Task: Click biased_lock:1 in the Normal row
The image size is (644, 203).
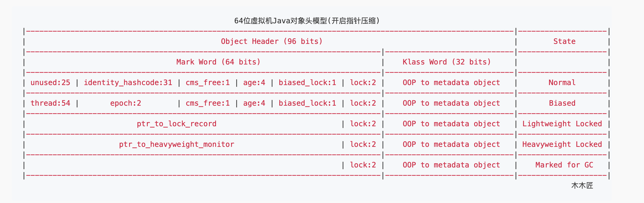Action: click(x=307, y=83)
